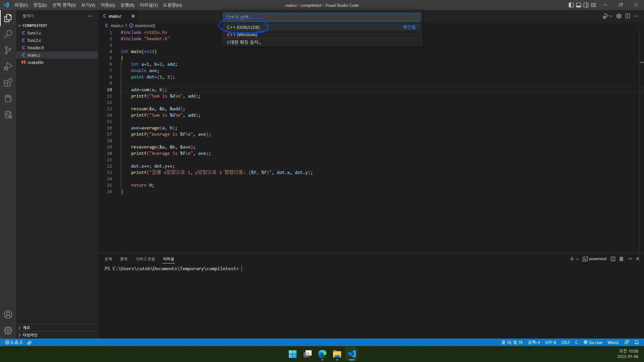Close the main.c editor tab
644x362 pixels.
tap(133, 16)
